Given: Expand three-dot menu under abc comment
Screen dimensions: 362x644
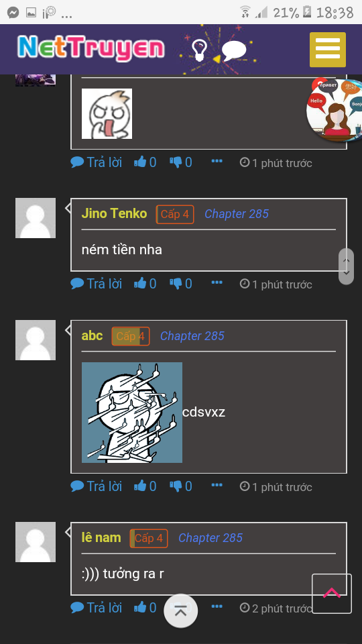Looking at the screenshot, I should [x=217, y=486].
